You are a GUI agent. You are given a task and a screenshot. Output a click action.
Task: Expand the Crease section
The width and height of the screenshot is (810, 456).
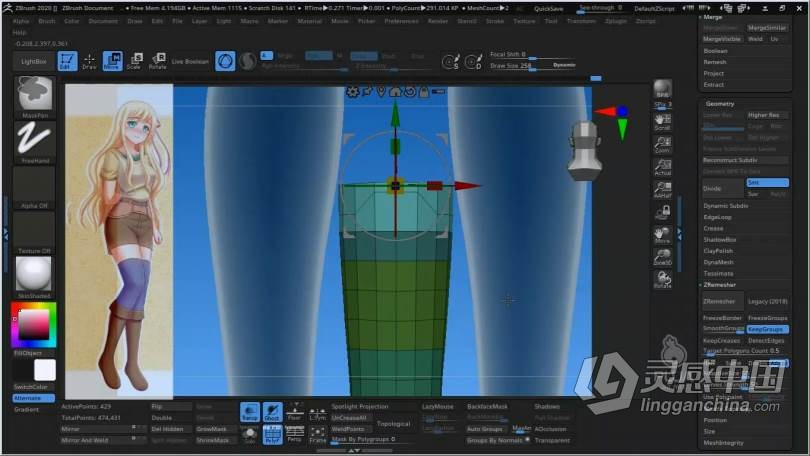coord(713,228)
